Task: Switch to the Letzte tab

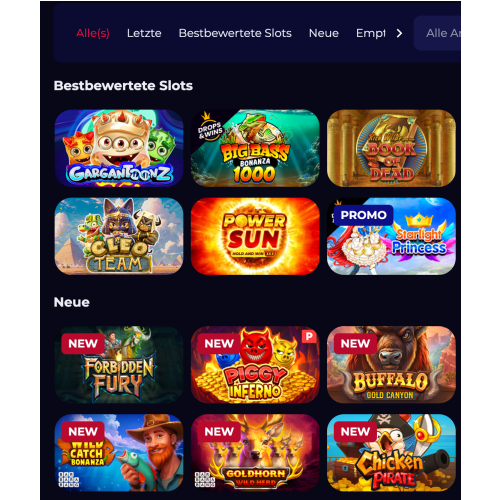Action: [x=144, y=33]
